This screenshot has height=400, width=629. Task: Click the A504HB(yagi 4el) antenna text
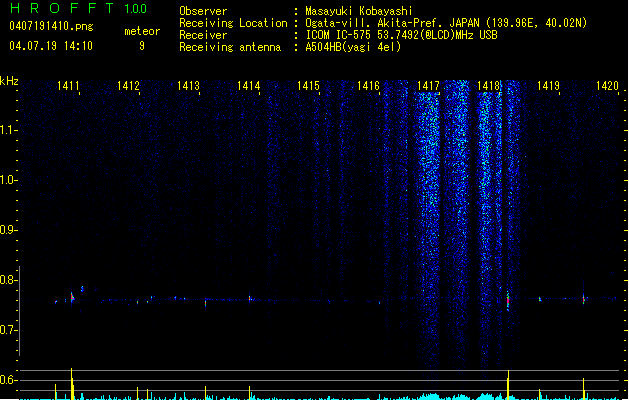[x=353, y=47]
